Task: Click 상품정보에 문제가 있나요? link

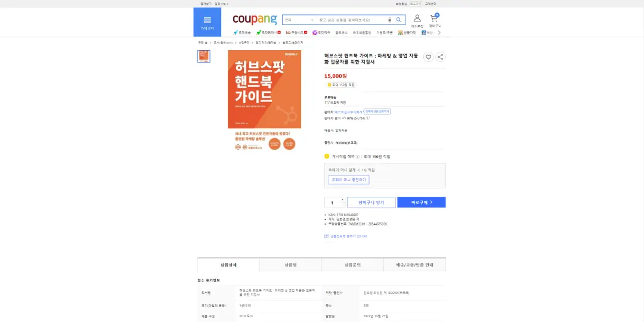Action: point(349,236)
